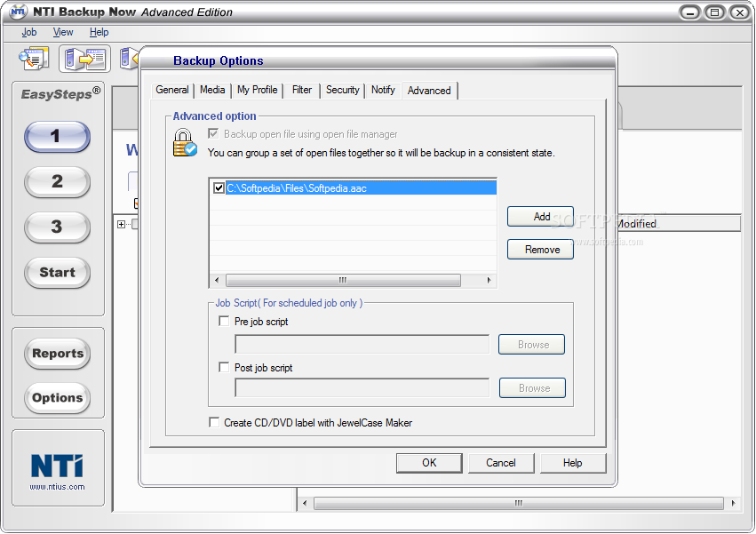Click file list scrollbar left arrow

pyautogui.click(x=217, y=280)
